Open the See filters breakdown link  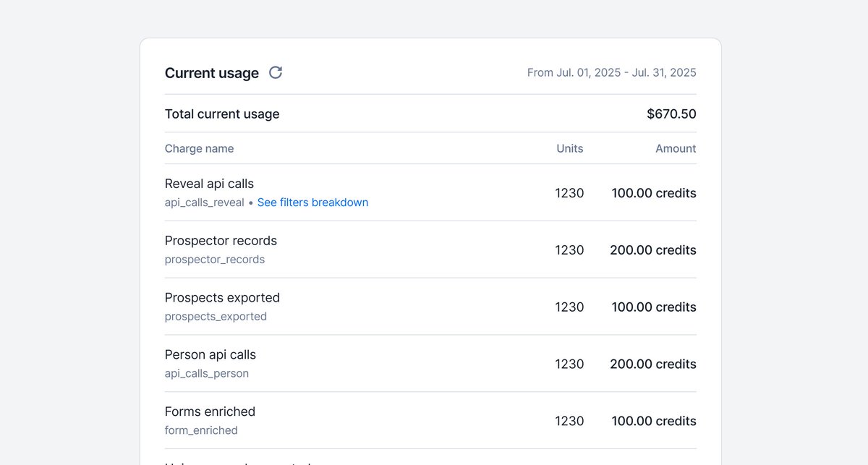(x=312, y=202)
